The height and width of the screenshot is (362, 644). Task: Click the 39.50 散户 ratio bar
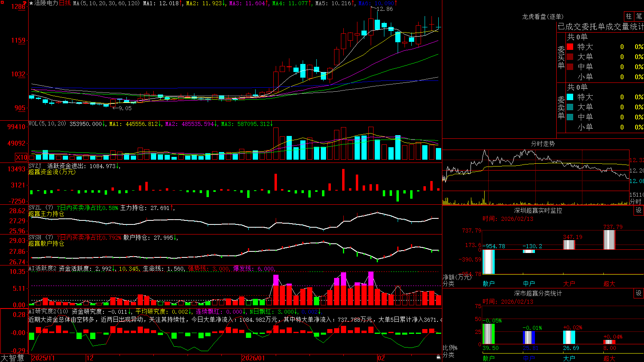coord(489,334)
